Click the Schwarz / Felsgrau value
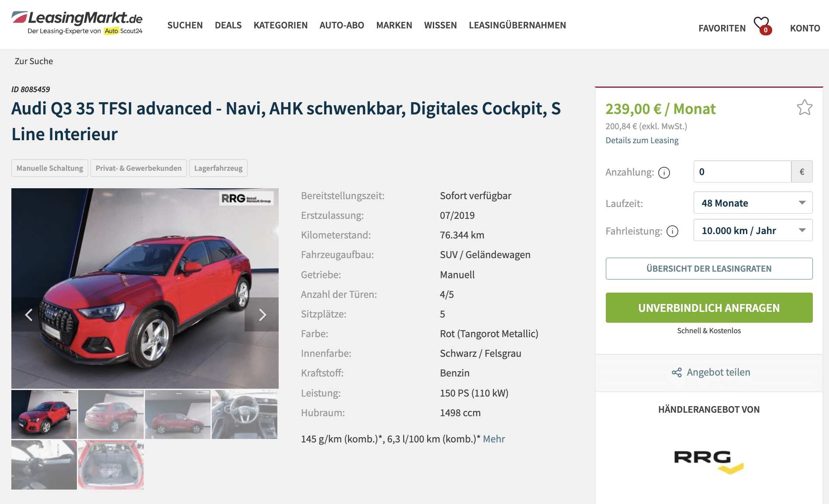Screen dimensions: 829x504 (x=480, y=353)
